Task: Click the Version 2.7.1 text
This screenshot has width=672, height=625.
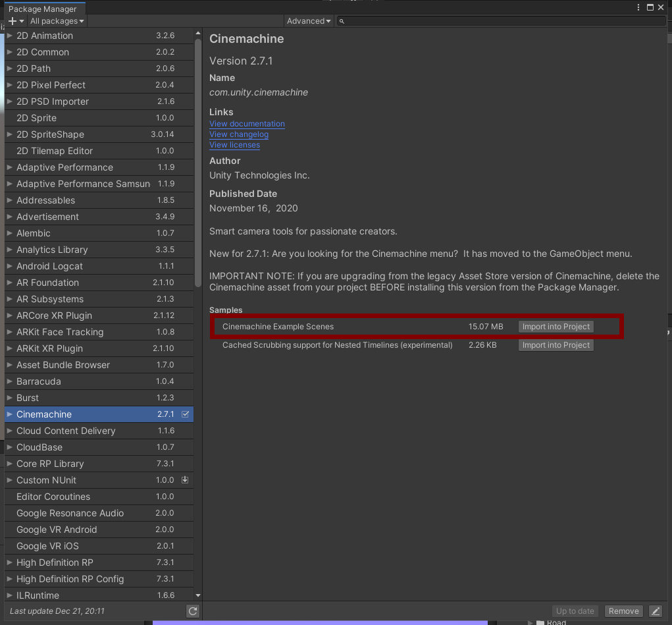Action: [x=241, y=61]
